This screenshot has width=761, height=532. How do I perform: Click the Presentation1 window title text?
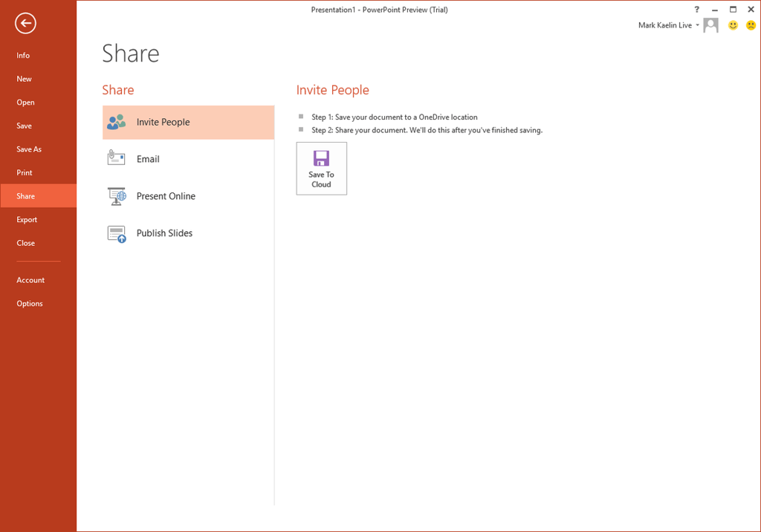[380, 10]
